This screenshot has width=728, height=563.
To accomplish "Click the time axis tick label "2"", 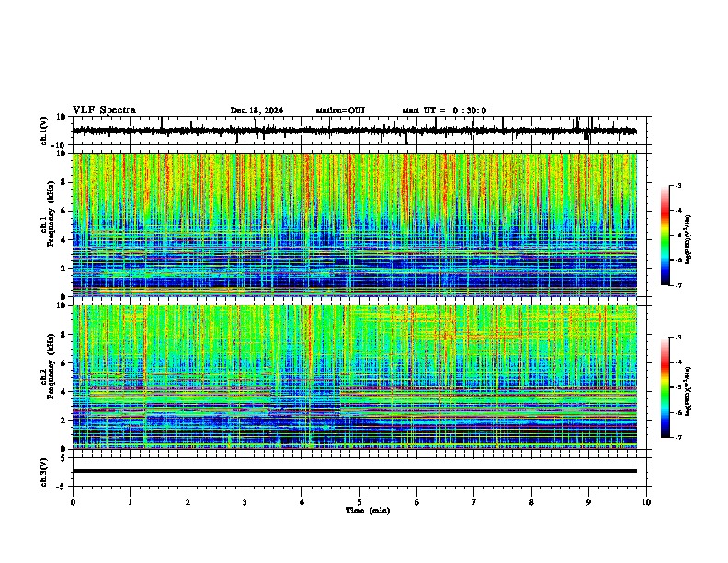I will coord(188,502).
